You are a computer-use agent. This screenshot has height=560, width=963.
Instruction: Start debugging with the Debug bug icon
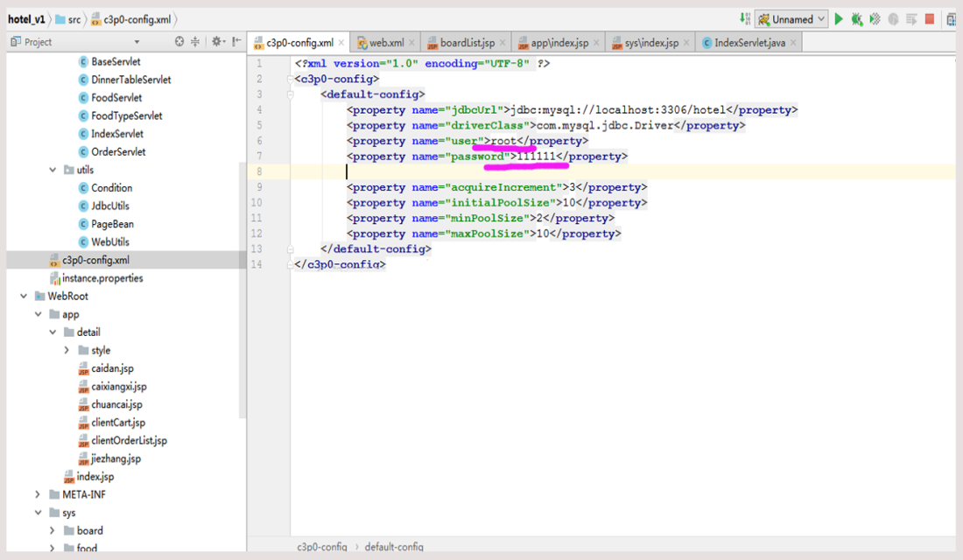point(857,19)
